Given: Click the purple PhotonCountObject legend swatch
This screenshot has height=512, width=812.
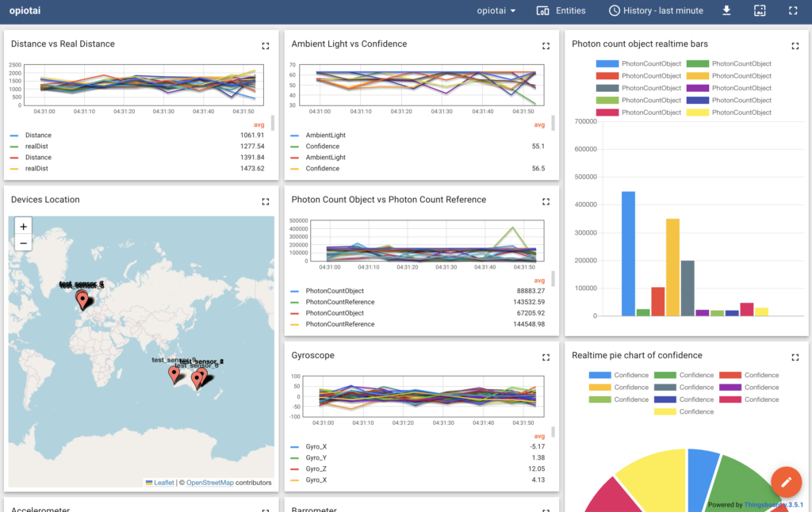Looking at the screenshot, I should [697, 88].
